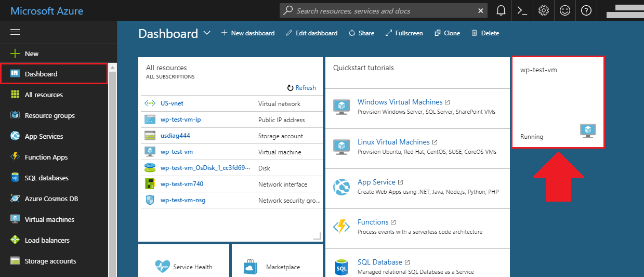Click the SQL databases sidebar icon
Screen dimensions: 644x277
15,178
